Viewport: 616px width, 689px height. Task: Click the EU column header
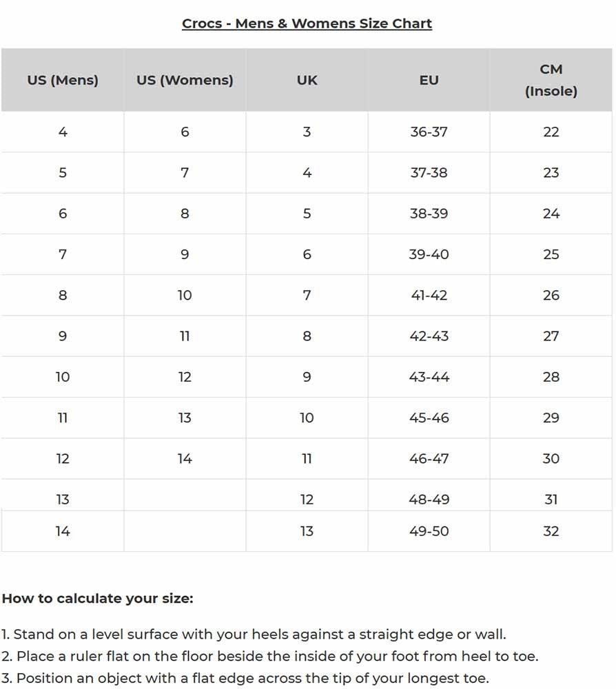[429, 80]
